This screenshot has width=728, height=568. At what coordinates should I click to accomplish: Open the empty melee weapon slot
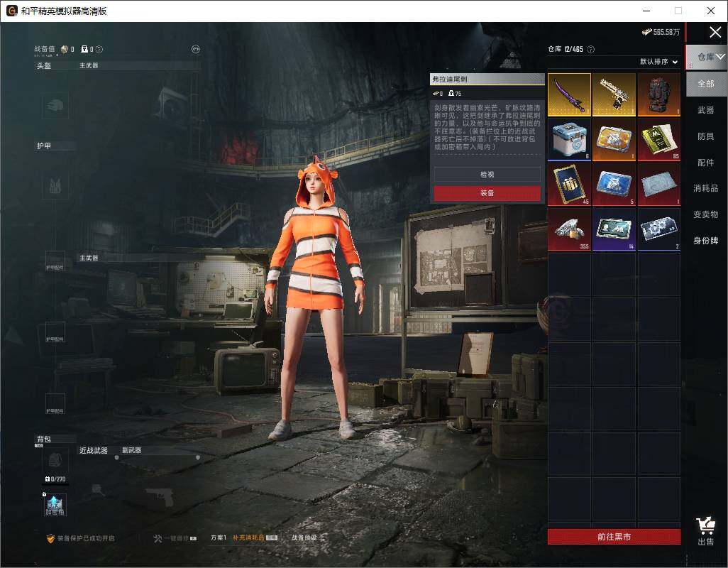(x=97, y=488)
